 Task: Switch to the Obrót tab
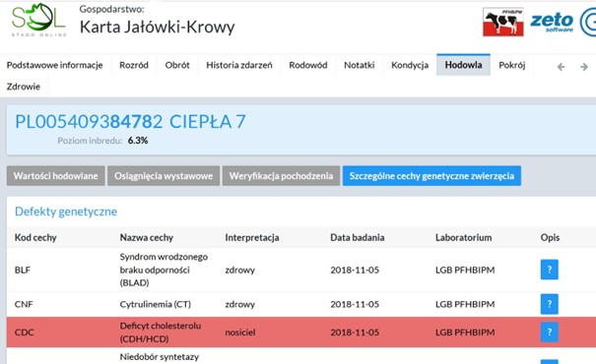click(x=177, y=65)
